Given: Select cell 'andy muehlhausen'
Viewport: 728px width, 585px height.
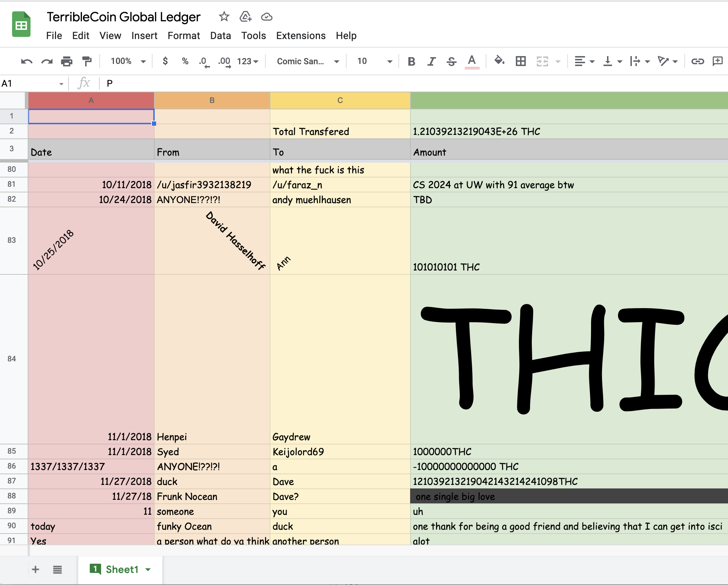Looking at the screenshot, I should [340, 199].
